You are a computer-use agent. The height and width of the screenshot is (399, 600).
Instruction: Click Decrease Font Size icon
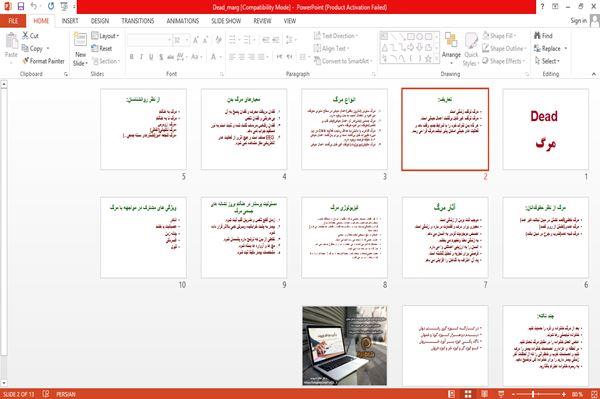point(206,40)
